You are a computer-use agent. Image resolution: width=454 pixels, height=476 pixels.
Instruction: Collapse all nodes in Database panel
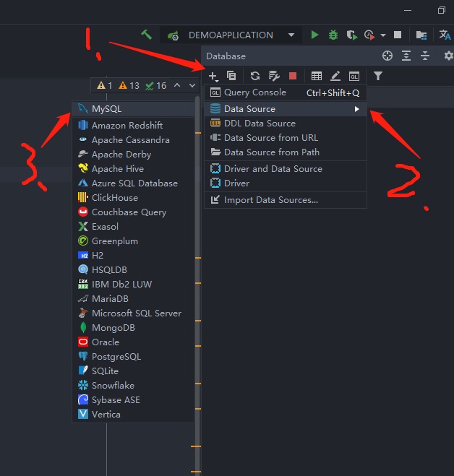click(425, 56)
